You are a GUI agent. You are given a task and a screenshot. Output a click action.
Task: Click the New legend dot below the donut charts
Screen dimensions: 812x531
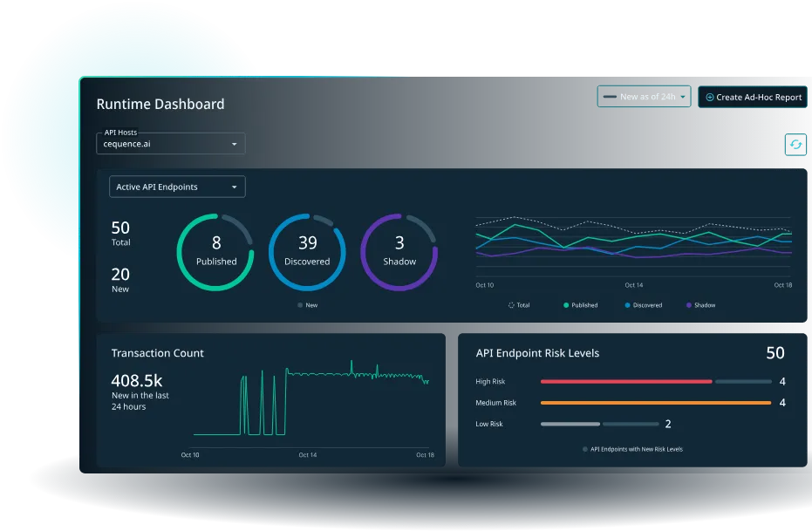click(x=299, y=305)
